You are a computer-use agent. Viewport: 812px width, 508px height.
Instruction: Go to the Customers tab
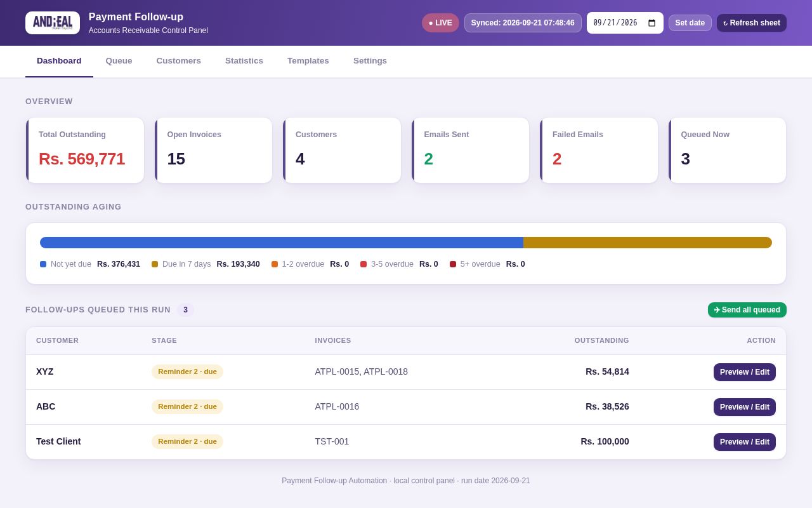click(179, 61)
